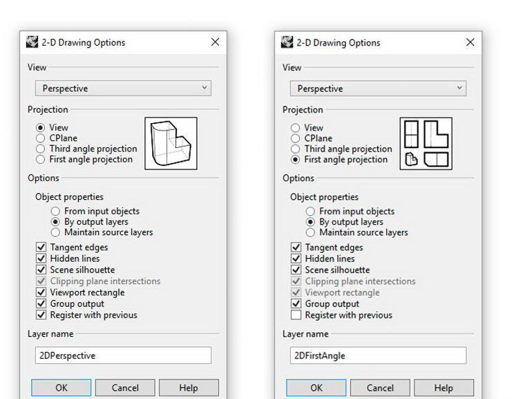Expand the Perspective dropdown in right dialog

378,89
